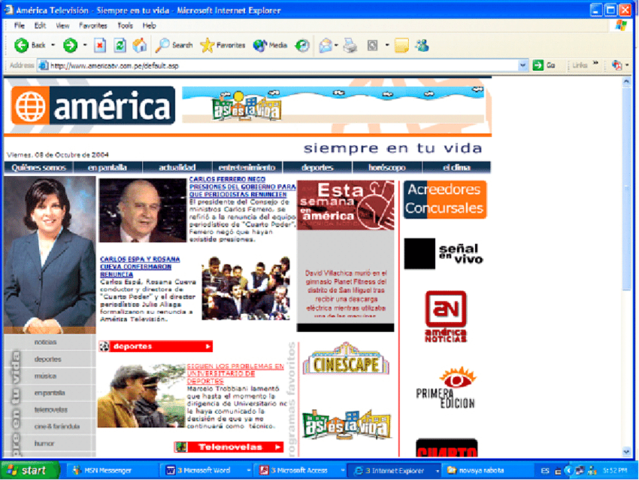
Task: Open the Carlos Espá y Rosana Cueva link
Action: tap(140, 266)
